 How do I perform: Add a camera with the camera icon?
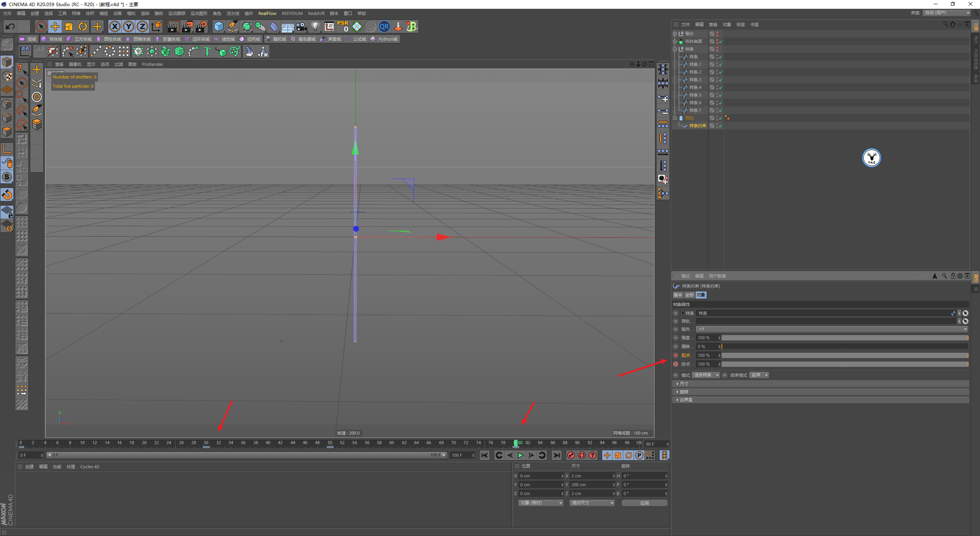click(302, 26)
